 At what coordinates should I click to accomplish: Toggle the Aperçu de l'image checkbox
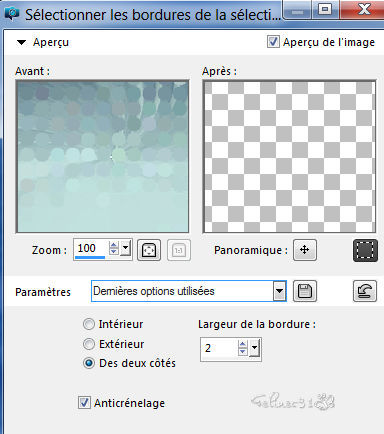pos(273,42)
